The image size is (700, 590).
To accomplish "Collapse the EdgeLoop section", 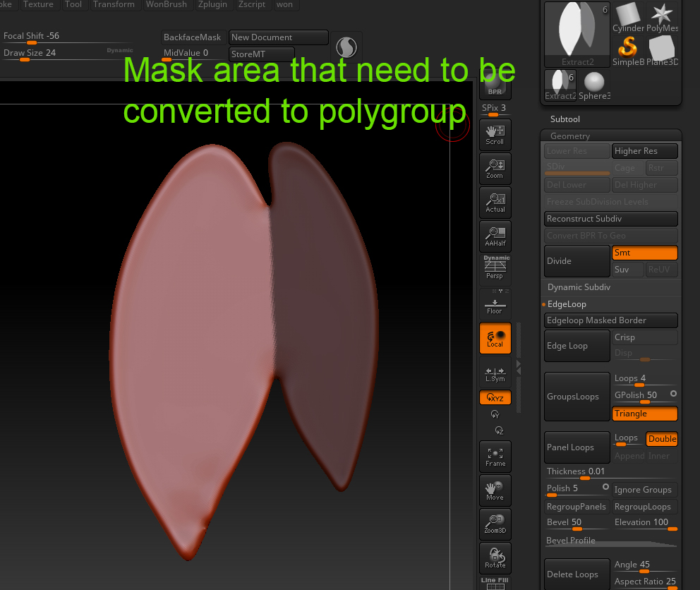I will 569,303.
